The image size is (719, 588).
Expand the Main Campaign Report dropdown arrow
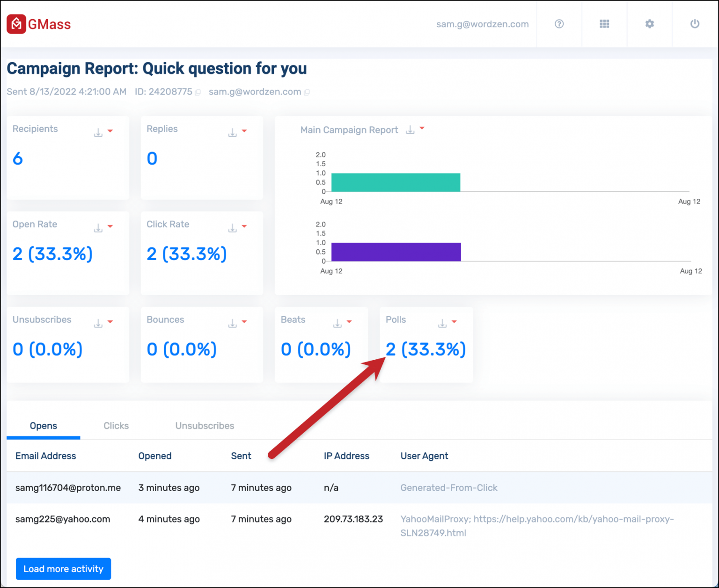[x=423, y=129]
